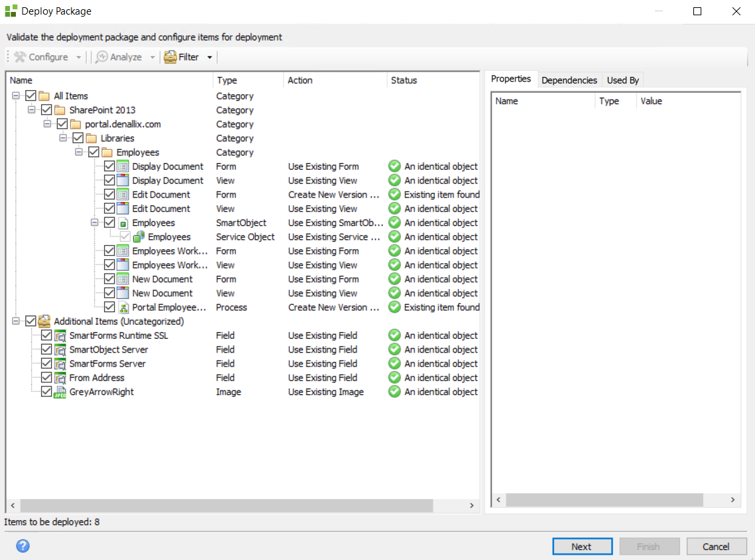Click the green status icon for From Address

click(394, 378)
